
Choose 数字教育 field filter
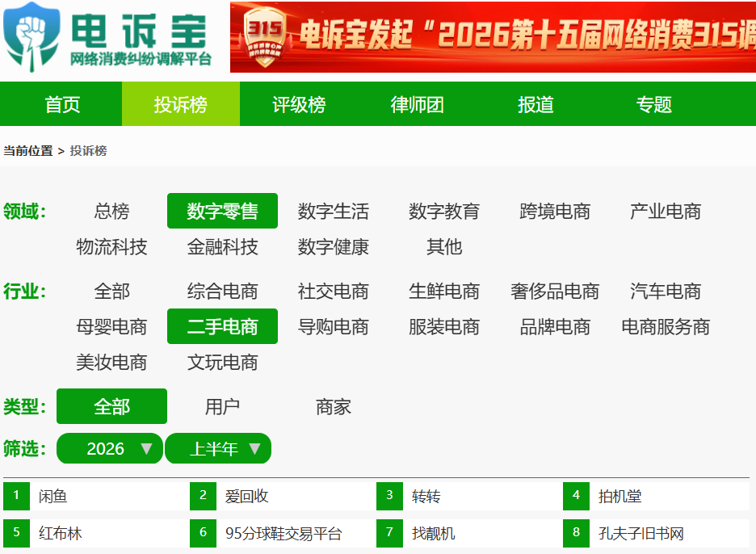point(444,212)
